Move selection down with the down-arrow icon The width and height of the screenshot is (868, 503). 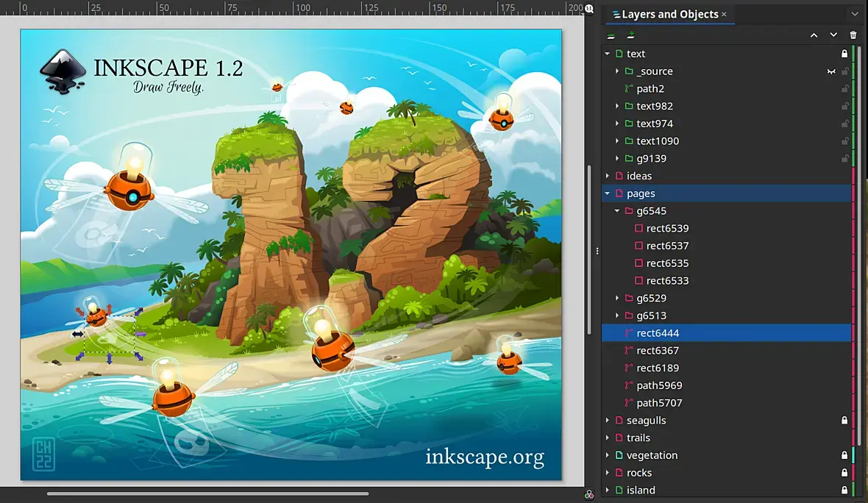pyautogui.click(x=833, y=35)
